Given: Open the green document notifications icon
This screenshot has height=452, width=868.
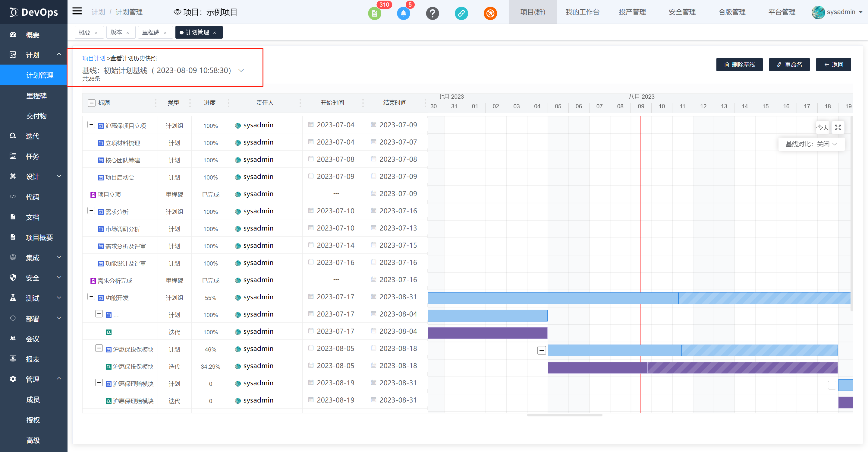Looking at the screenshot, I should click(x=374, y=14).
